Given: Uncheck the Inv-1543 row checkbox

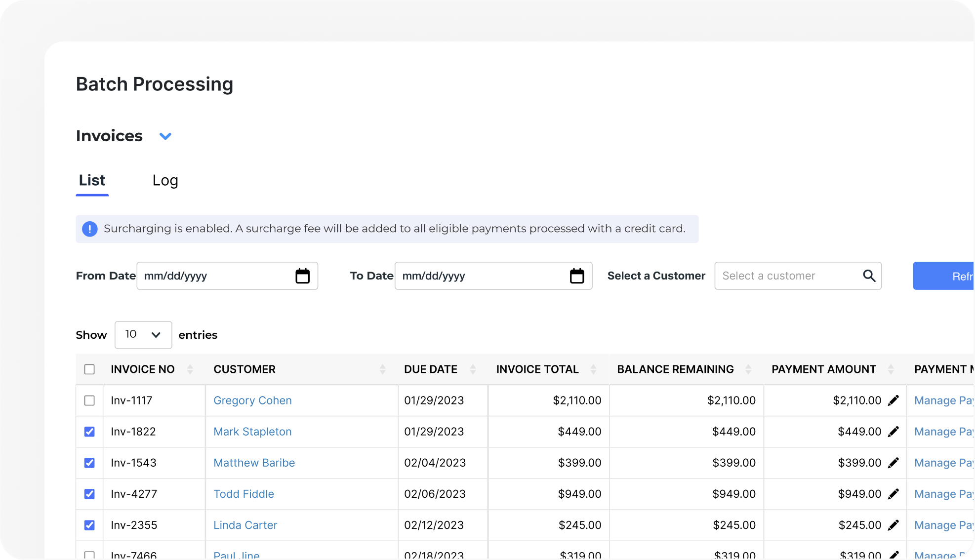Looking at the screenshot, I should coord(89,463).
